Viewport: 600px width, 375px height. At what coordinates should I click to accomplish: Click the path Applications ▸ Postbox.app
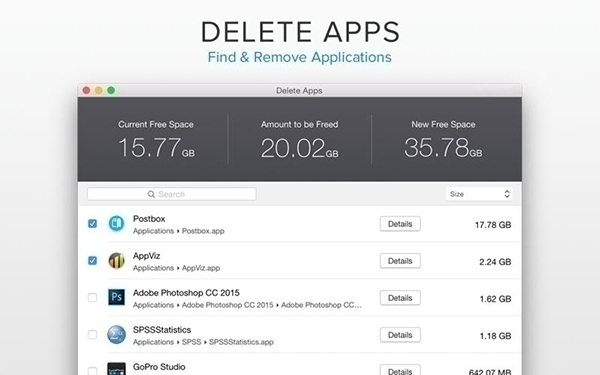click(x=178, y=231)
